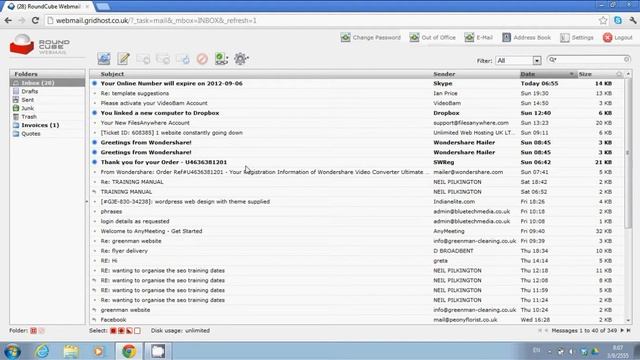Reload the page with browser refresh

pos(35,20)
